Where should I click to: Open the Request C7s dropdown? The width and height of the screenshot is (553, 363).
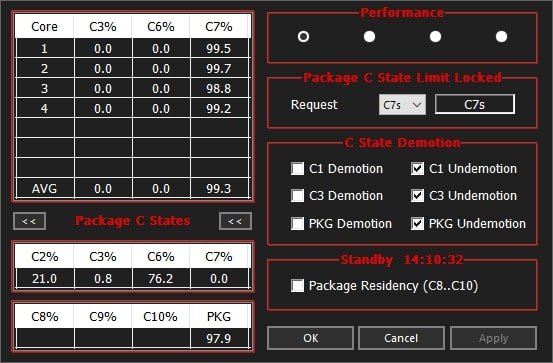(x=402, y=105)
